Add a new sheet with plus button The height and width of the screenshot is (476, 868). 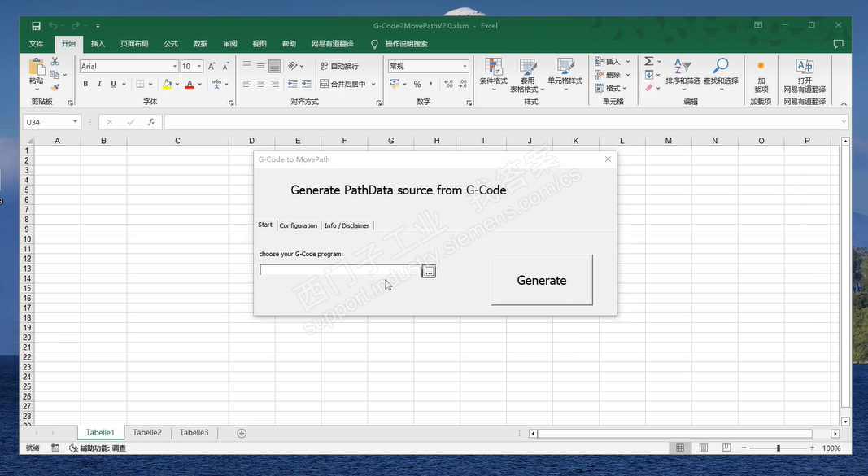(x=242, y=433)
